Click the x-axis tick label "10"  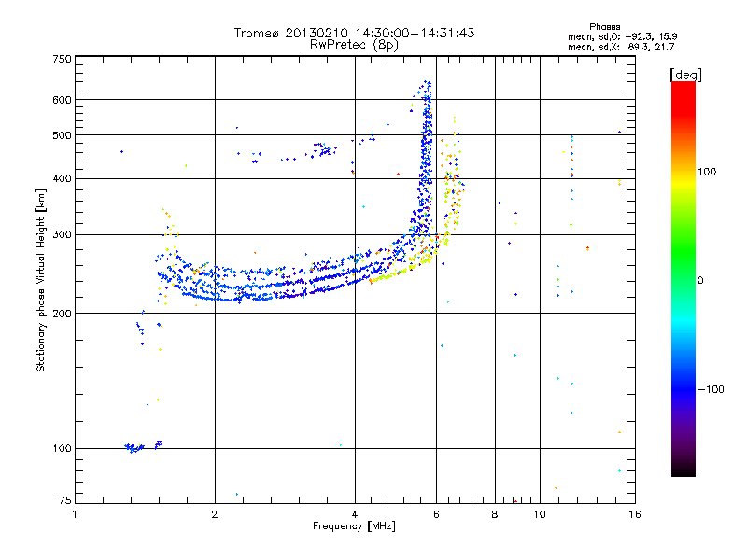[x=540, y=514]
